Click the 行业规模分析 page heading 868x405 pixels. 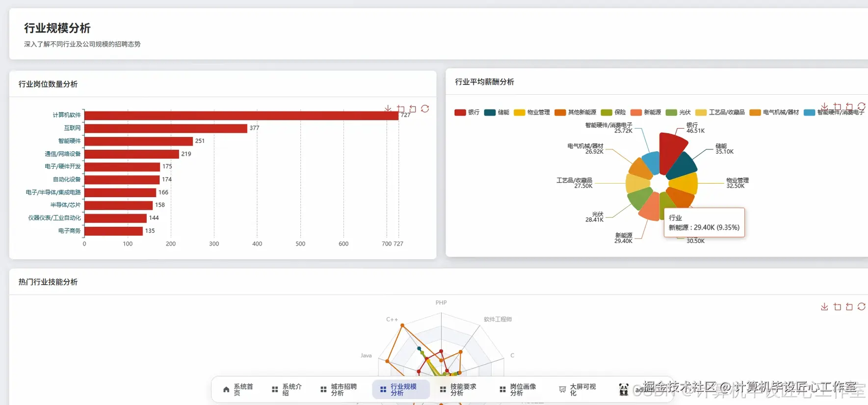pyautogui.click(x=57, y=28)
